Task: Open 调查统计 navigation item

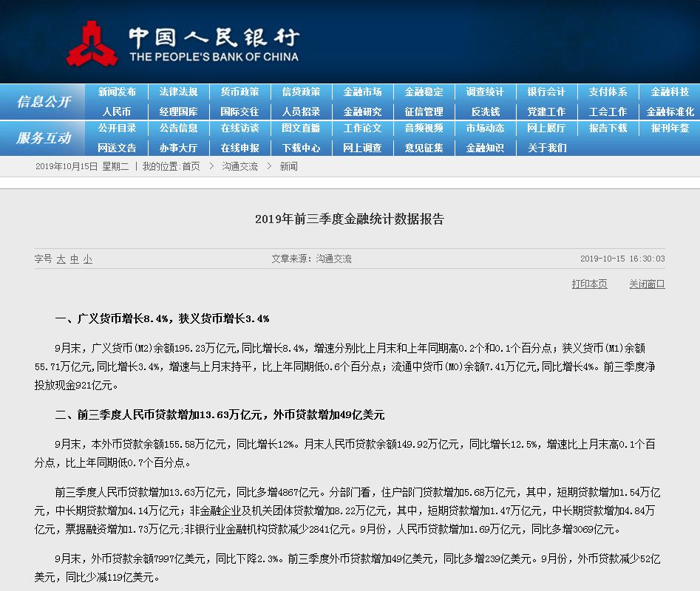Action: tap(485, 92)
